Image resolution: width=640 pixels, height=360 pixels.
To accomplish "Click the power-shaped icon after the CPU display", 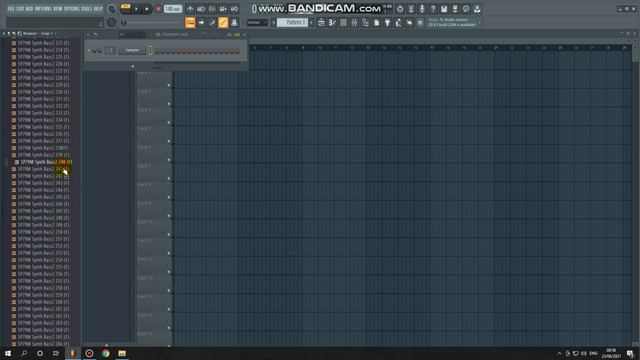I will (400, 9).
